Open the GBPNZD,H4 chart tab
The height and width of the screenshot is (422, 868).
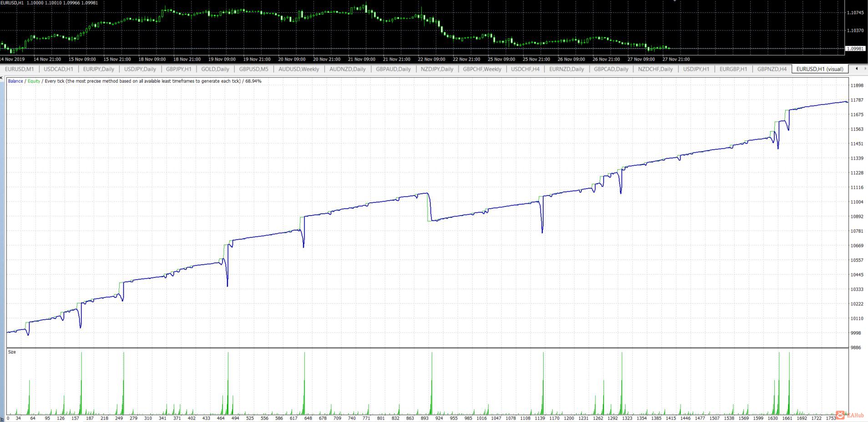pos(772,69)
